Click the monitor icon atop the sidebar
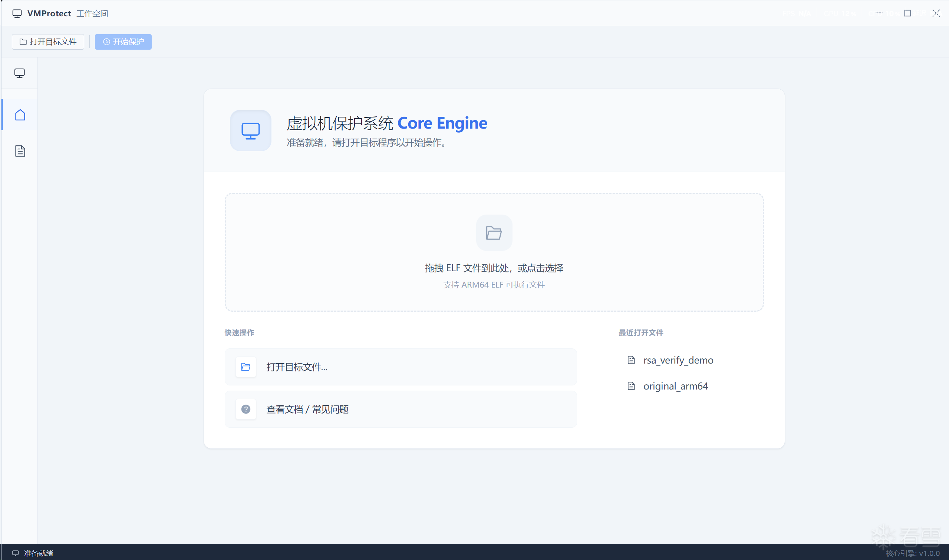The image size is (949, 560). 19,73
